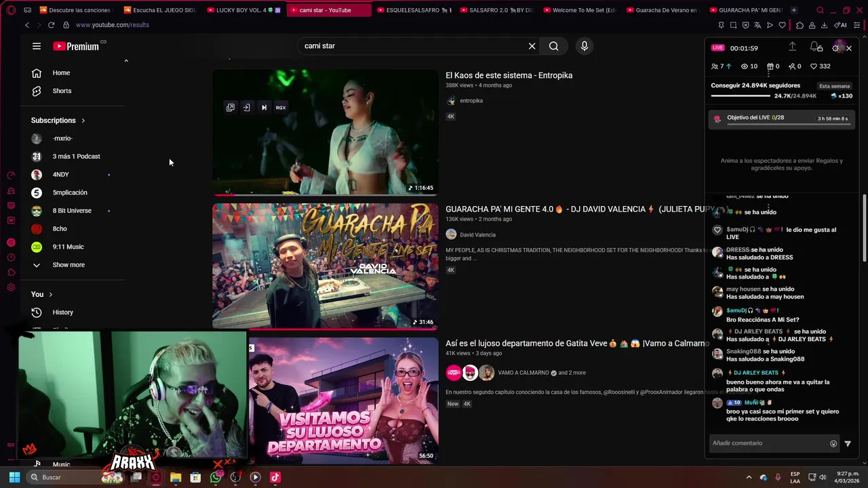The width and height of the screenshot is (868, 488).
Task: Open the emoji picker in comment box
Action: coord(833,444)
